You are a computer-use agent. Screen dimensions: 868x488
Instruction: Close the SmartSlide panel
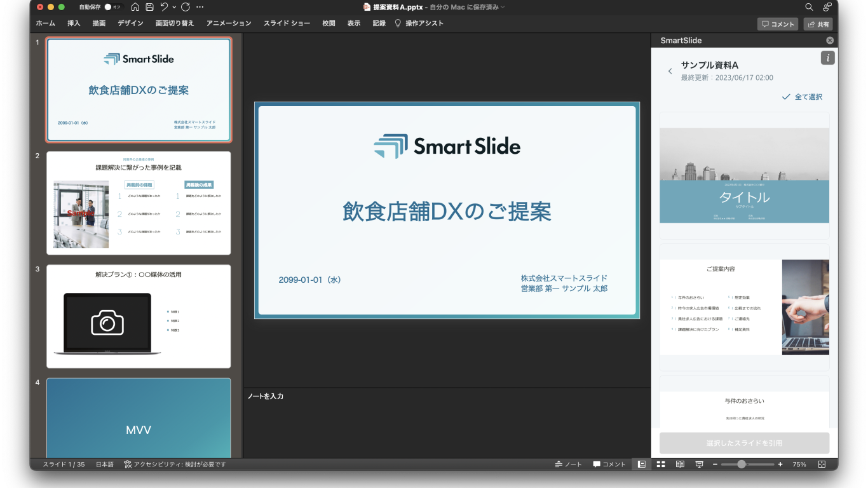[830, 40]
